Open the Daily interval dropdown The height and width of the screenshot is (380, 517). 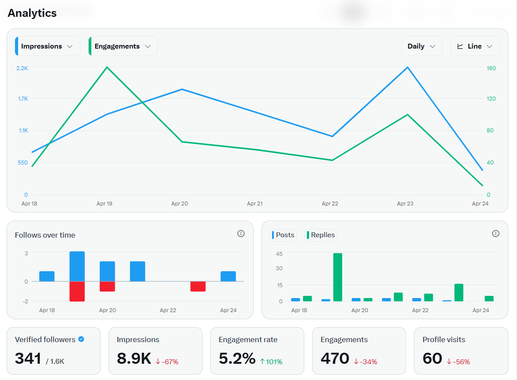[x=422, y=46]
